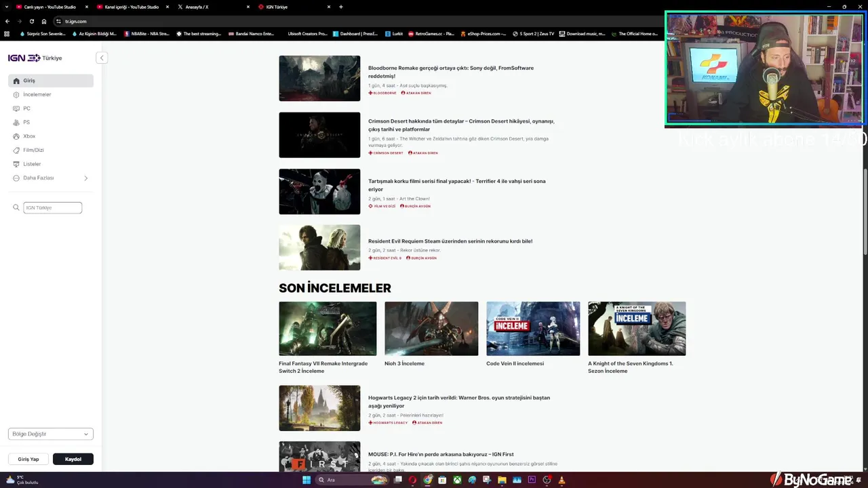
Task: Click the Giriş Yap button
Action: [28, 459]
